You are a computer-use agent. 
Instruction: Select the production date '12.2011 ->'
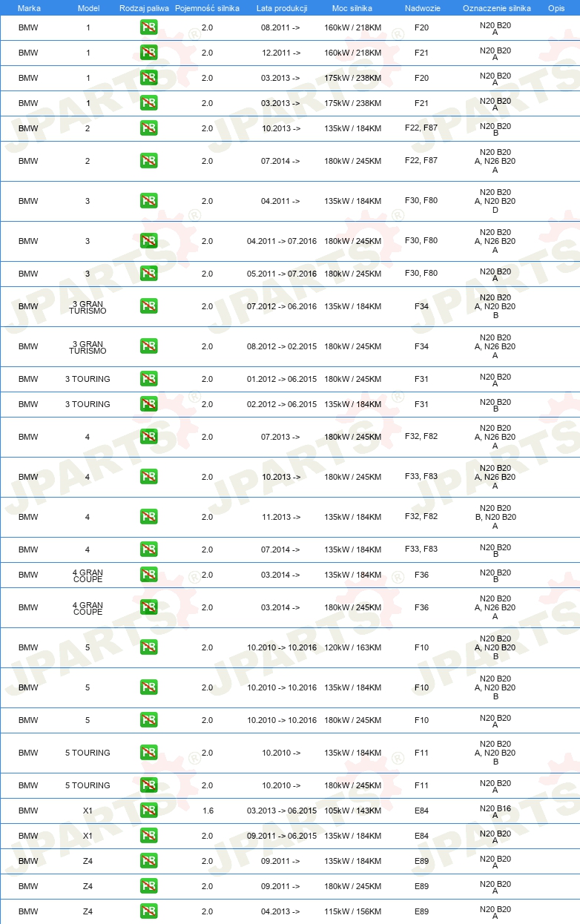click(x=281, y=53)
